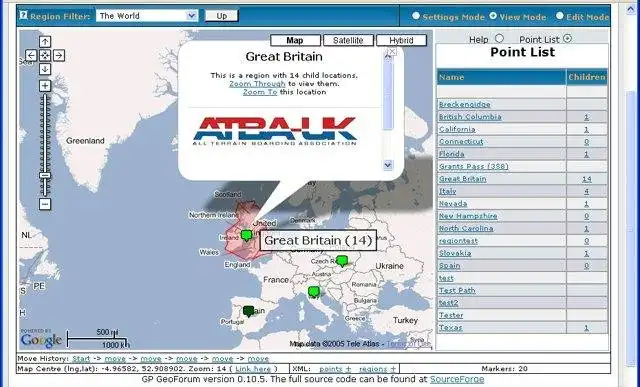Select Edit Mode radio button
The height and width of the screenshot is (387, 640).
point(560,16)
